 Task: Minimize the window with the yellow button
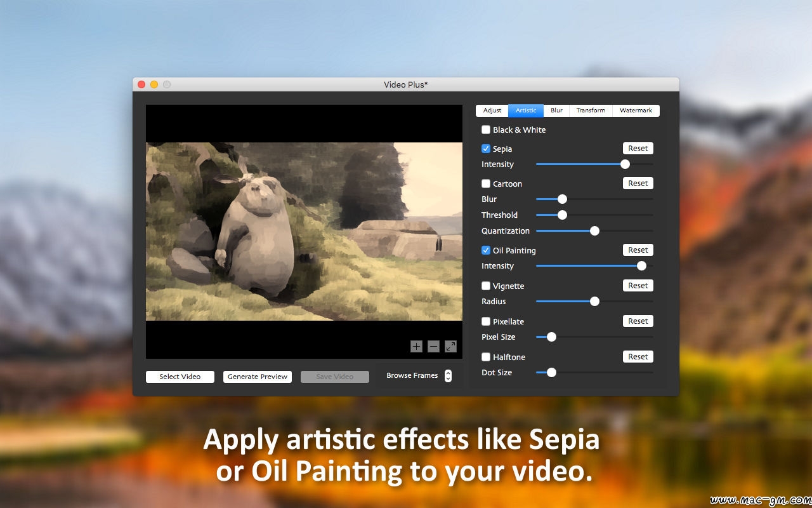(154, 84)
